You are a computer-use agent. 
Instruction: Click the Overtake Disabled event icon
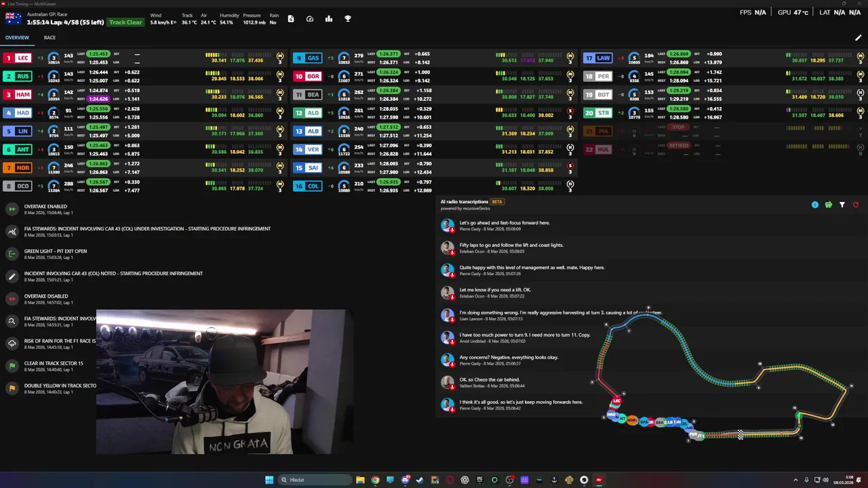tap(12, 298)
